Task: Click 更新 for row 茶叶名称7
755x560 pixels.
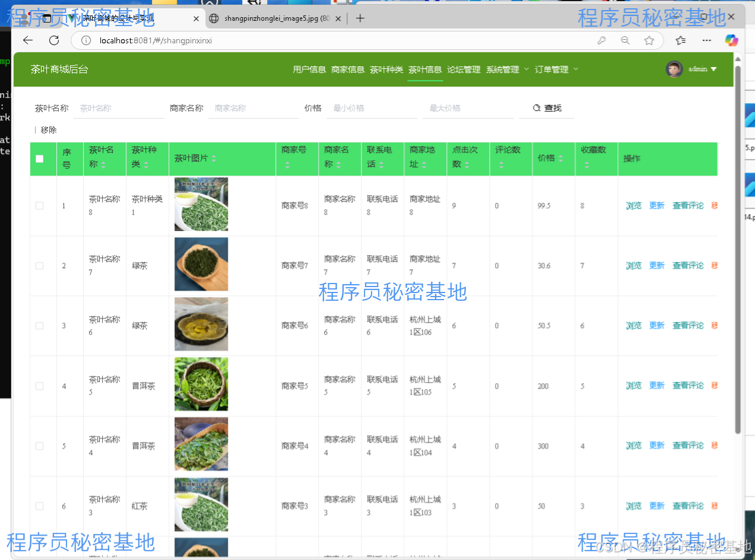Action: click(x=656, y=266)
